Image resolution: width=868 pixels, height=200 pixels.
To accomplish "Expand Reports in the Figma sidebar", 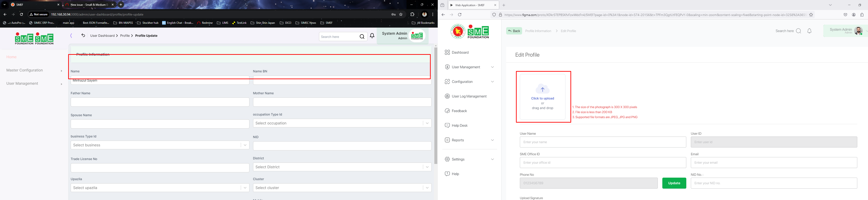I will click(x=469, y=140).
